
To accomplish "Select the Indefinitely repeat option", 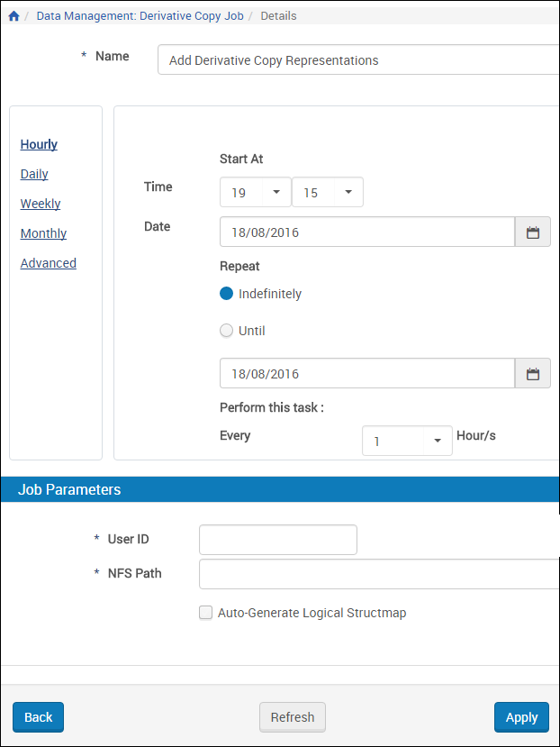I will (227, 294).
